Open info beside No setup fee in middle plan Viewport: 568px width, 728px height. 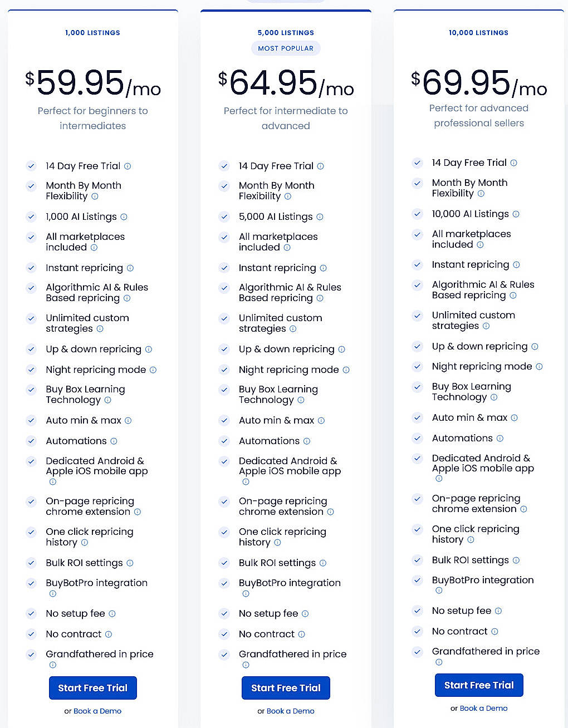click(x=305, y=613)
